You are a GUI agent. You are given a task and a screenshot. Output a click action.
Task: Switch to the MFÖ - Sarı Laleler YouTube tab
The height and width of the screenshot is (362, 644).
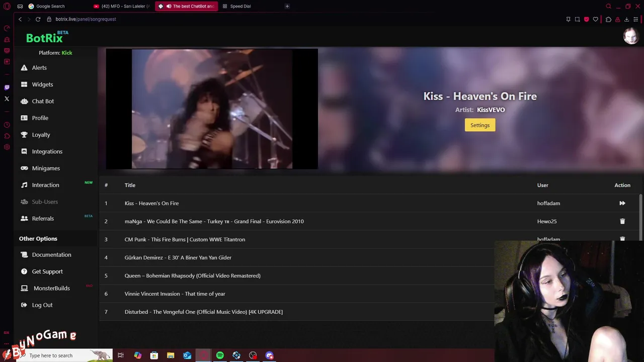click(122, 7)
